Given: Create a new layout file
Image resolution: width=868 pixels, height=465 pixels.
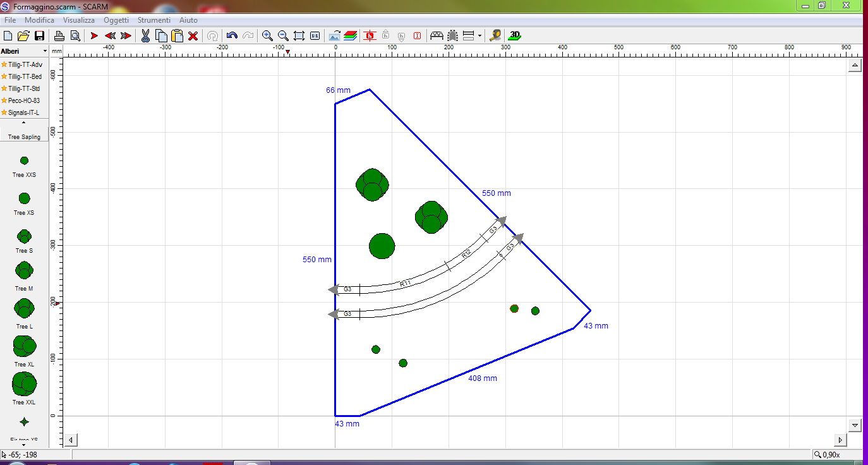Looking at the screenshot, I should point(8,36).
